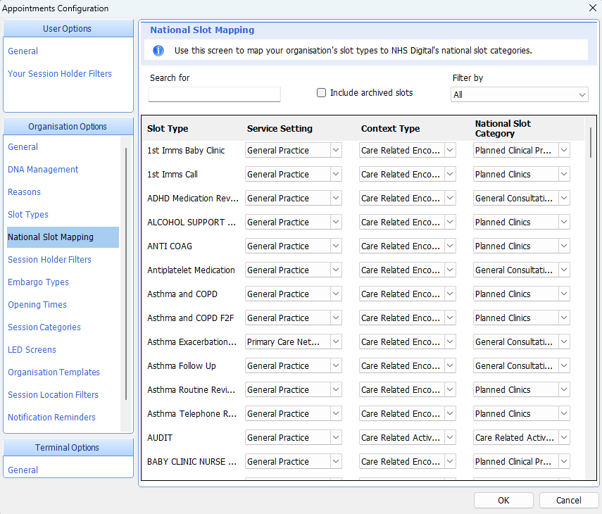Select the ANTI COAG slot type

[x=170, y=246]
